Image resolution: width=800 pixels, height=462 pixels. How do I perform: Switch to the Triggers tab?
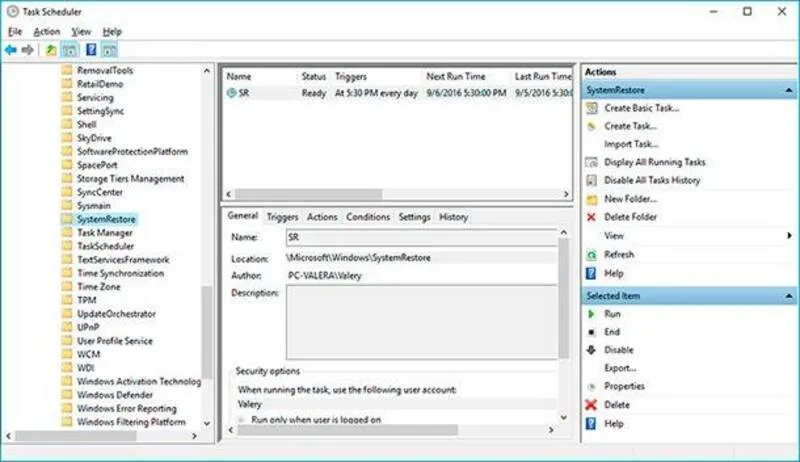click(x=282, y=217)
